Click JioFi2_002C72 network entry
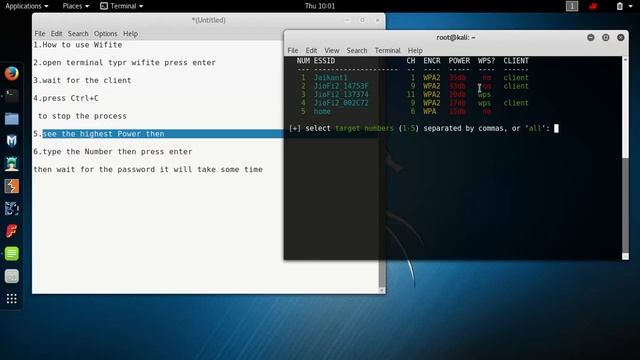Viewport: 640px width, 360px height. point(341,103)
